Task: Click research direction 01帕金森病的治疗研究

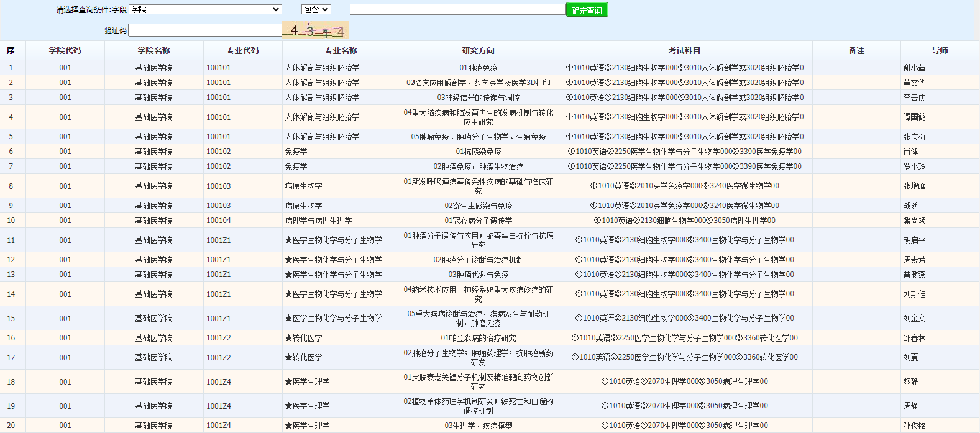Action: coord(479,338)
